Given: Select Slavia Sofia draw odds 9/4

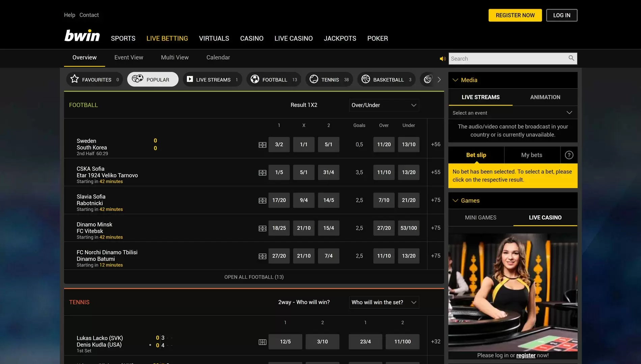Looking at the screenshot, I should [304, 200].
